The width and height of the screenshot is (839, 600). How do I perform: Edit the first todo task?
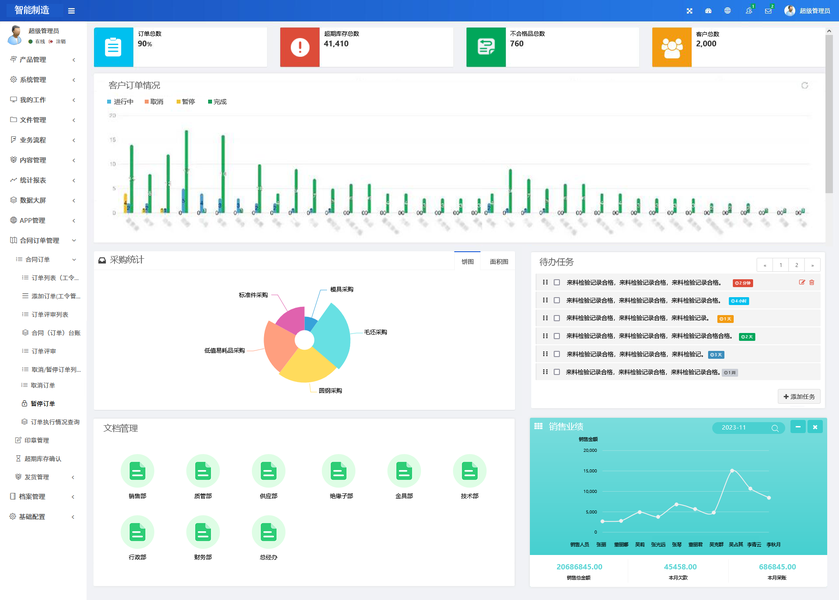[802, 282]
